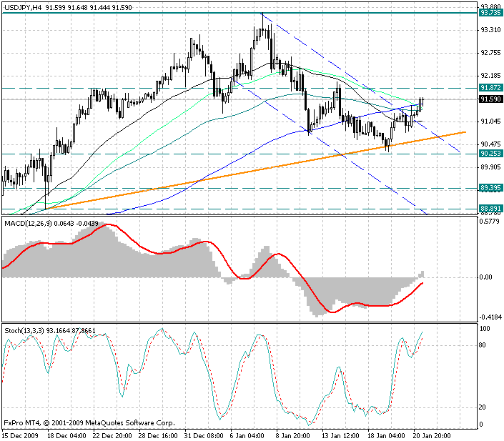504x441 pixels.
Task: Click the 15 Dec 2009 date label
Action: pos(21,436)
